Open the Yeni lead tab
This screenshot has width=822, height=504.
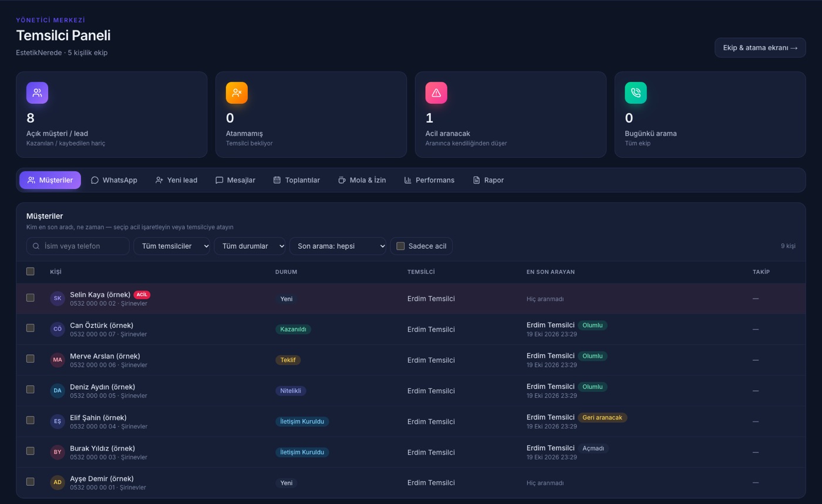[x=176, y=180]
